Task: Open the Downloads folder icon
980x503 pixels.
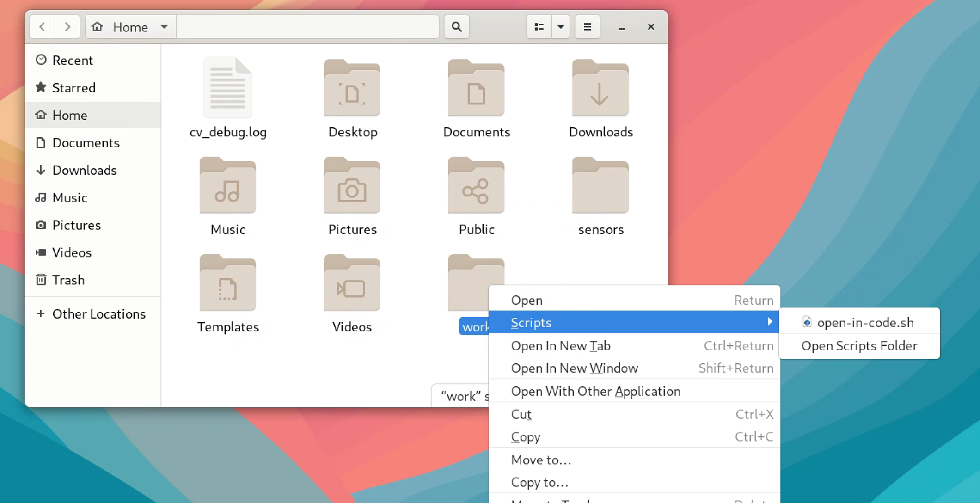Action: coord(600,88)
